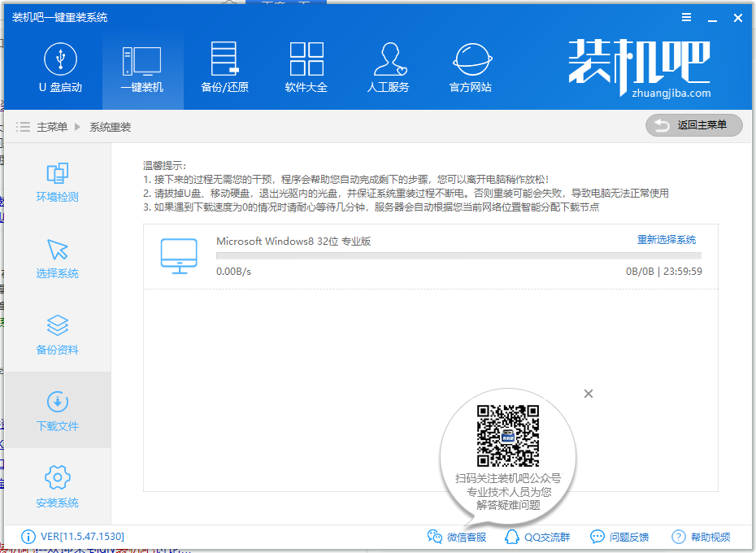Screen dimensions: 756x553
Task: Open the 人工服务 manual service page
Action: tap(388, 69)
